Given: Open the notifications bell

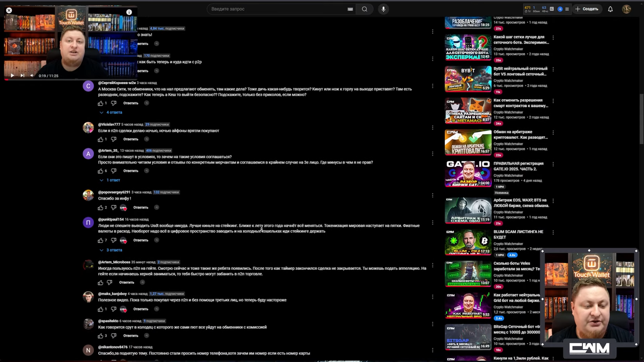Looking at the screenshot, I should [610, 9].
